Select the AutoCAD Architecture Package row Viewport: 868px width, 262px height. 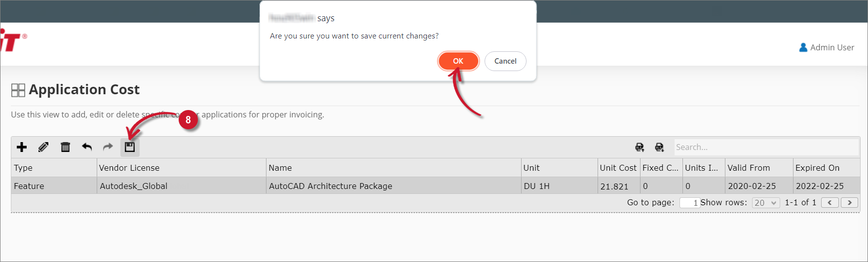(330, 186)
